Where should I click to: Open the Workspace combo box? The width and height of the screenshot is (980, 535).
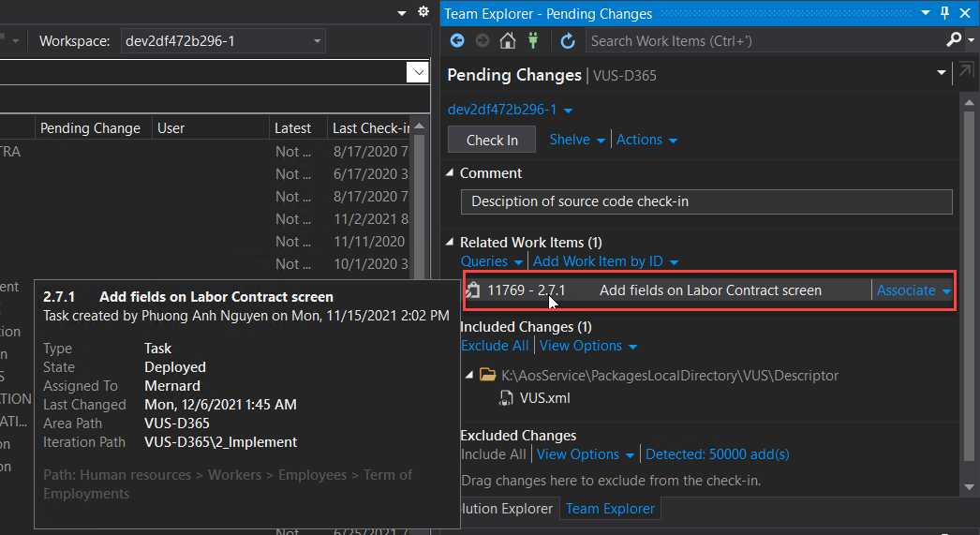(x=318, y=41)
